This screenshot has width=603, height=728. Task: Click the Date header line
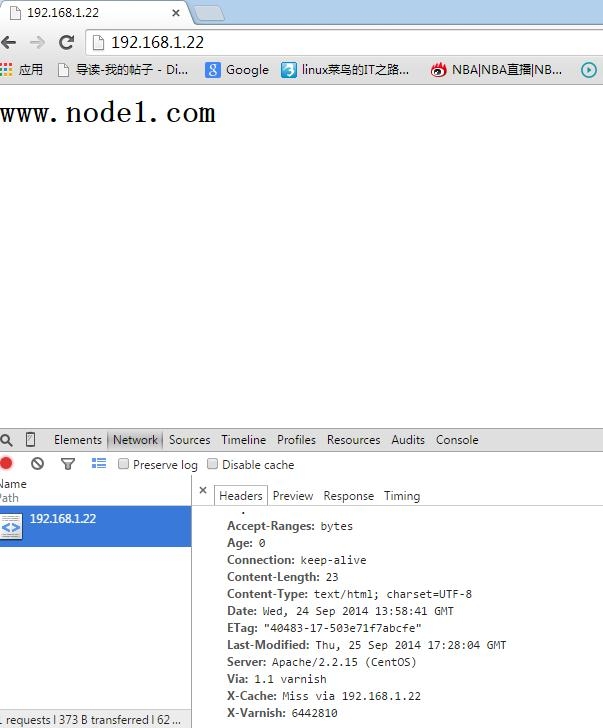(340, 611)
